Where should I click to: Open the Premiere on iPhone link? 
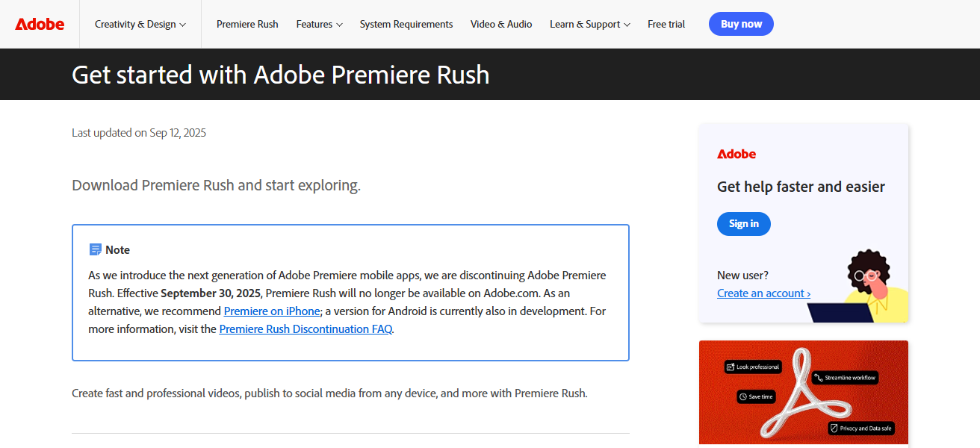click(x=272, y=311)
